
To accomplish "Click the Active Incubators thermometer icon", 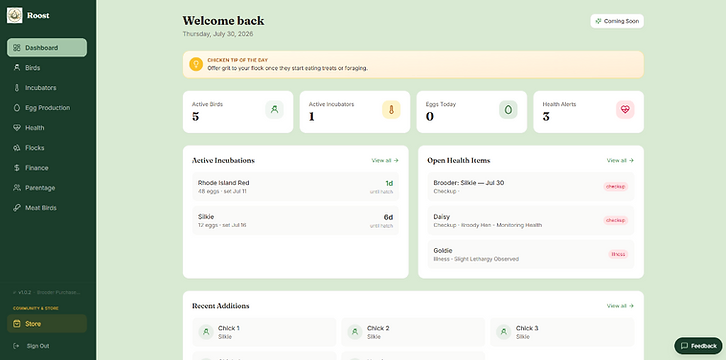I will [x=391, y=110].
